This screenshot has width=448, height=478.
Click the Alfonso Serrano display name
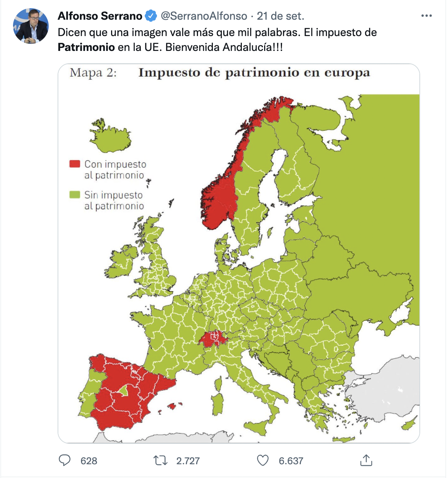[100, 16]
